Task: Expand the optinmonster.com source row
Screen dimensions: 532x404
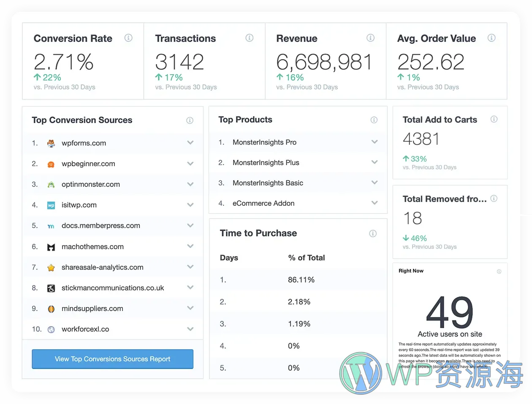Action: click(x=190, y=184)
